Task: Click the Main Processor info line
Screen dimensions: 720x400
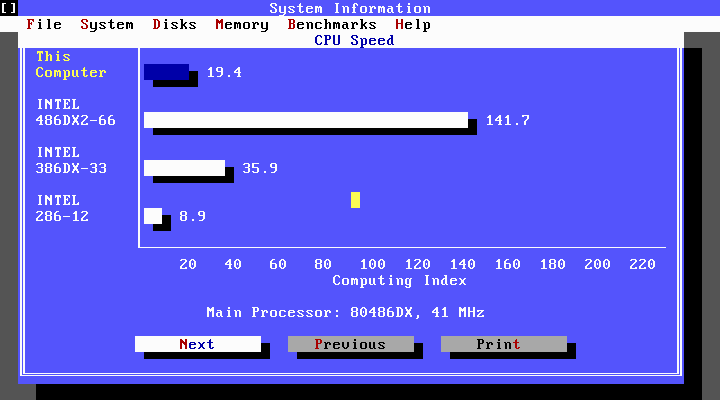Action: [x=345, y=312]
